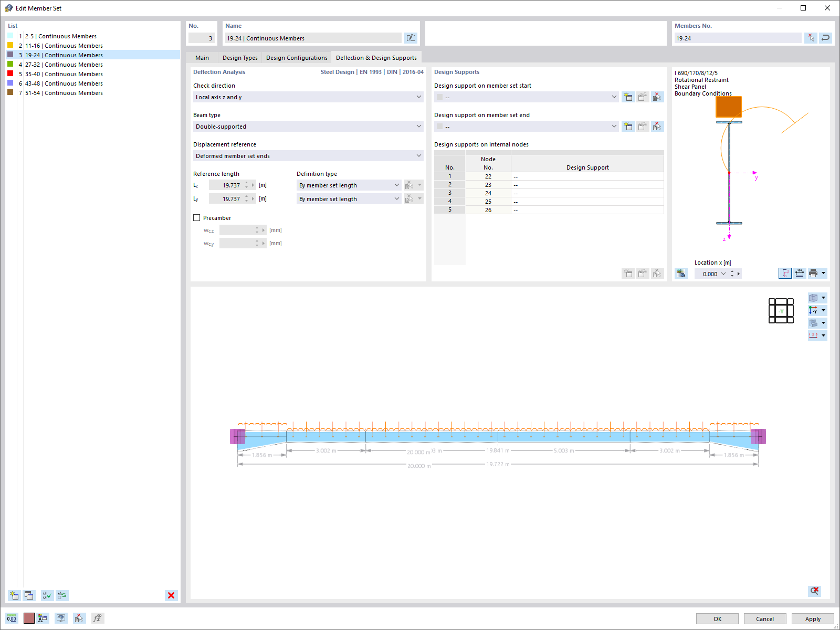Click the display monitor icon in bottom bar
Image resolution: width=840 pixels, height=630 pixels.
click(61, 618)
